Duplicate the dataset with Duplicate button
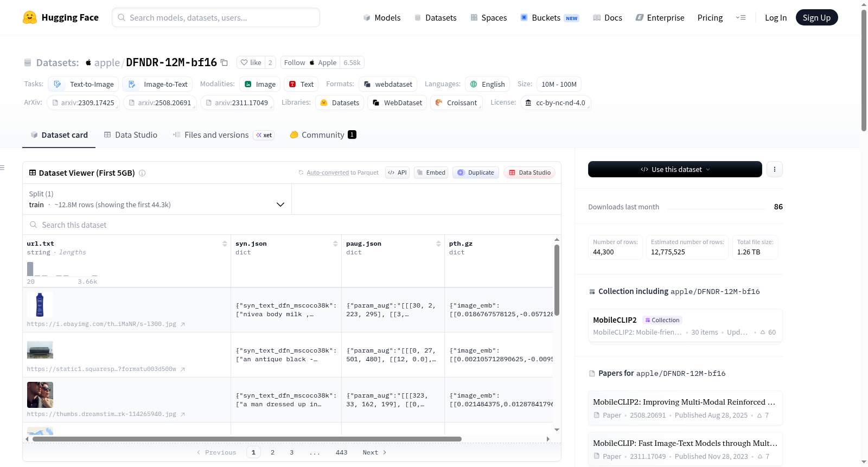This screenshot has height=467, width=868. coord(476,172)
